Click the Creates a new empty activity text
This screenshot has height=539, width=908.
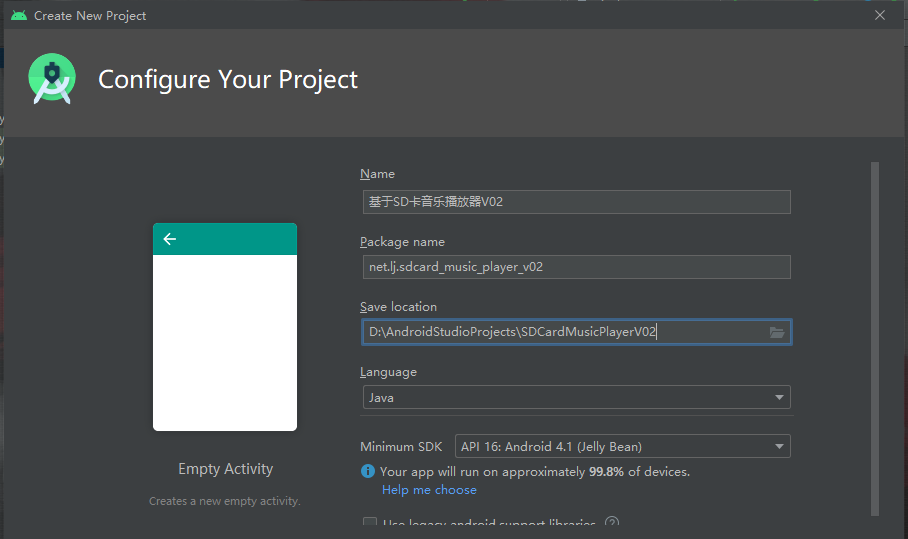click(225, 501)
